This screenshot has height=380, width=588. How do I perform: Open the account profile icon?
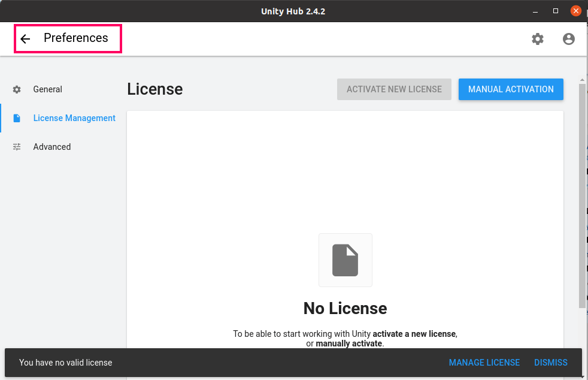point(568,39)
